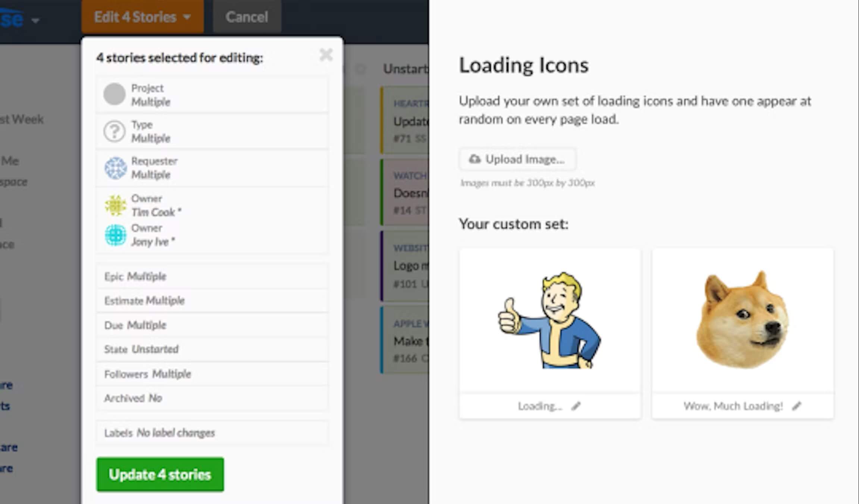Click the 'Your custom set:' heading
859x504 pixels.
coord(514,224)
